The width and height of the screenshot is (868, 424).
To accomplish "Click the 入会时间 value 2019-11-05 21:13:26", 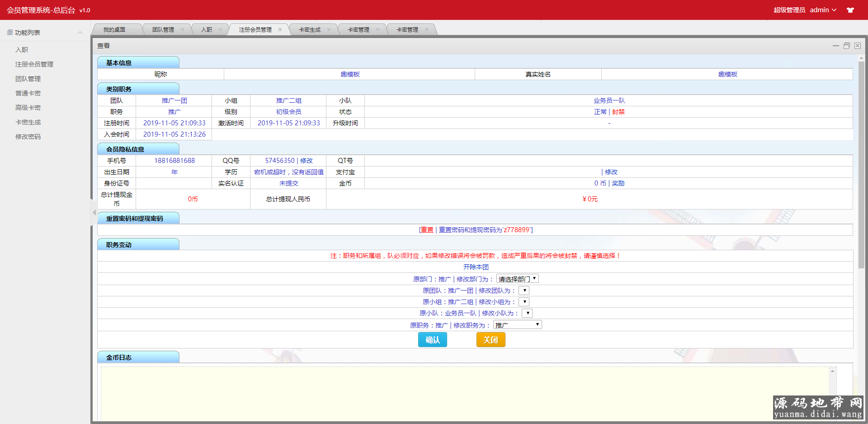I will pos(175,134).
